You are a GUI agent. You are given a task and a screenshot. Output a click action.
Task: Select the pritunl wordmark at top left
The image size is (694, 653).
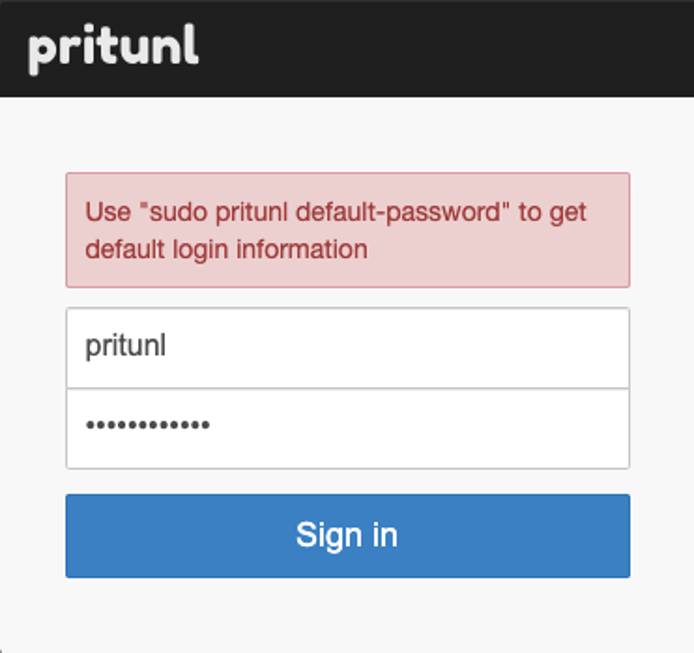113,47
